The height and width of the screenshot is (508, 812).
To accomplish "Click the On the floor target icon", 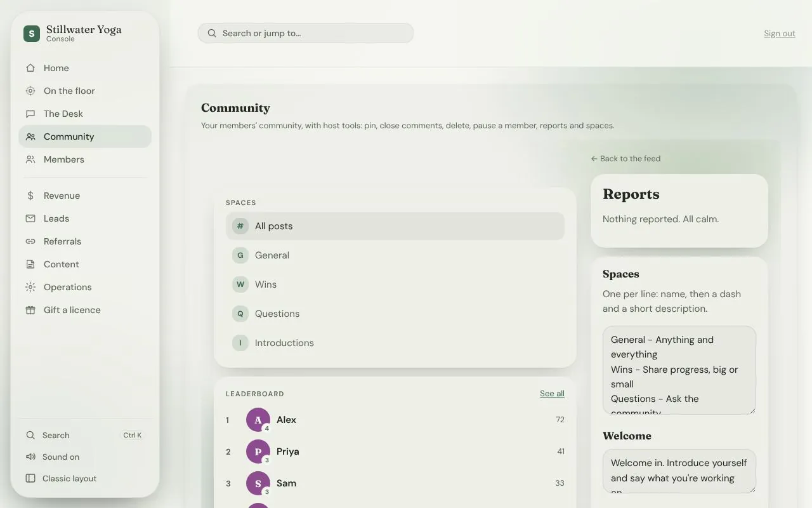I will [30, 91].
